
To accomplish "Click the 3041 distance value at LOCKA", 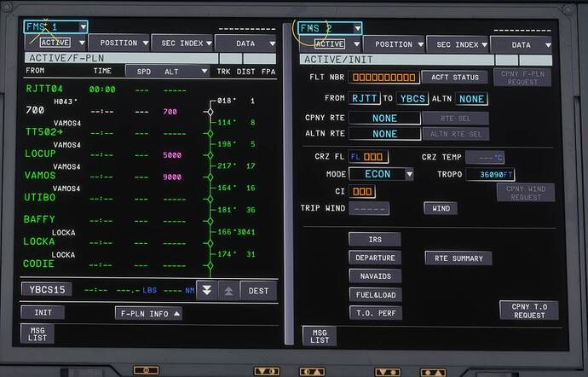I will pyautogui.click(x=246, y=232).
